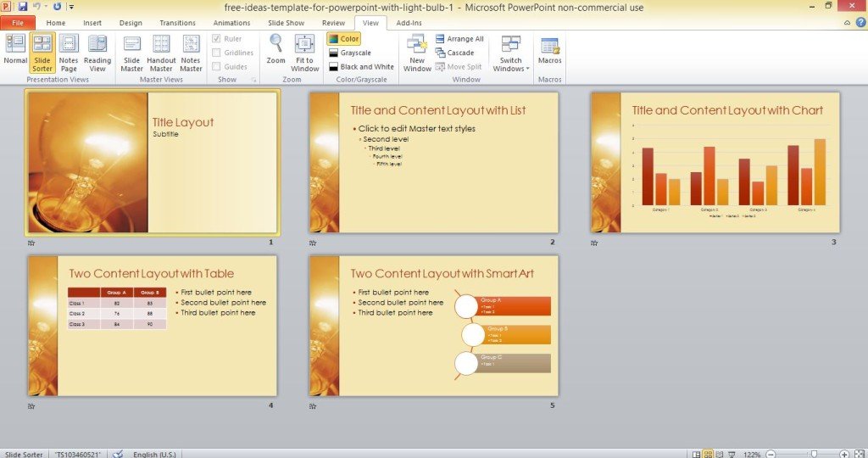Click animation star icon under slide 1
Screen dimensions: 868x458
(x=31, y=243)
